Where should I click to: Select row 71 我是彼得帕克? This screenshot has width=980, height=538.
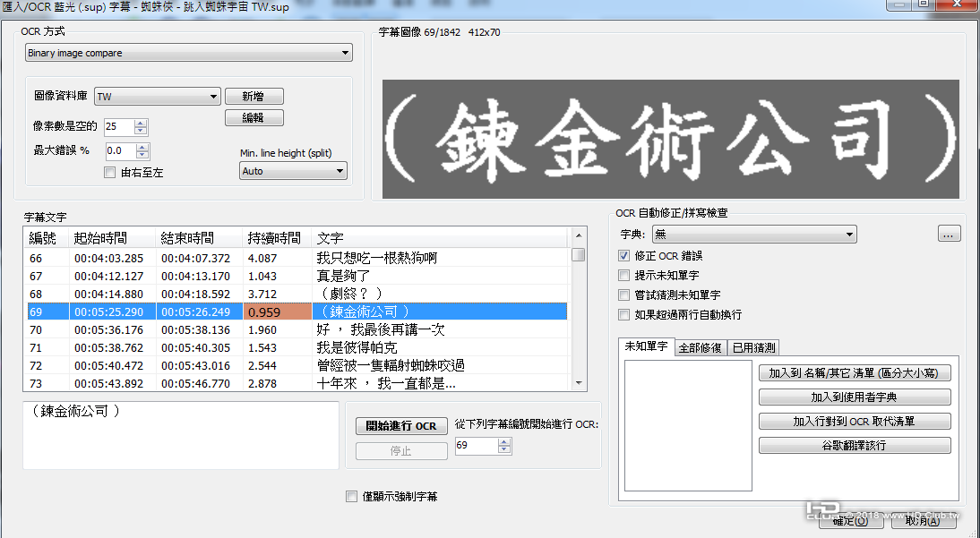[x=297, y=348]
